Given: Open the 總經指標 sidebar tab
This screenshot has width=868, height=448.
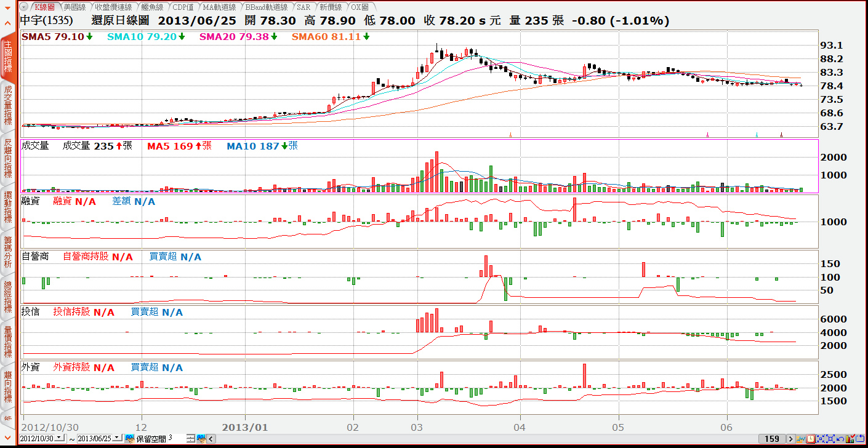Looking at the screenshot, I should pos(8,297).
